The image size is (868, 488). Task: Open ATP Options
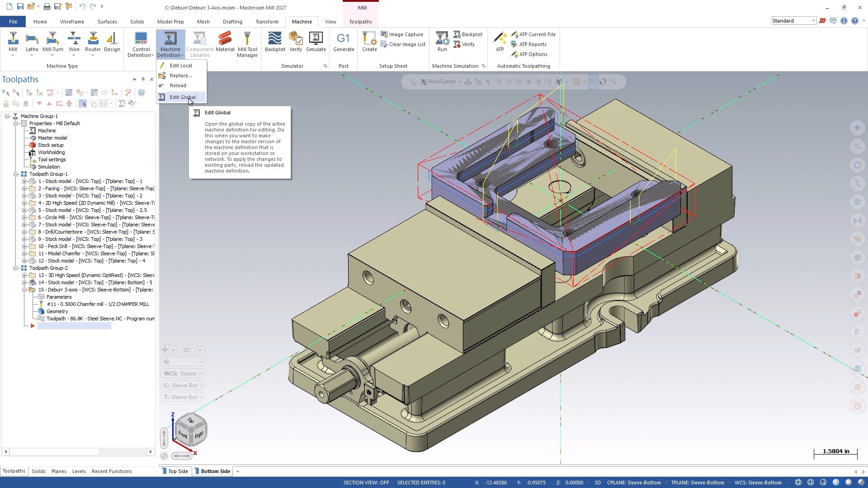(529, 54)
